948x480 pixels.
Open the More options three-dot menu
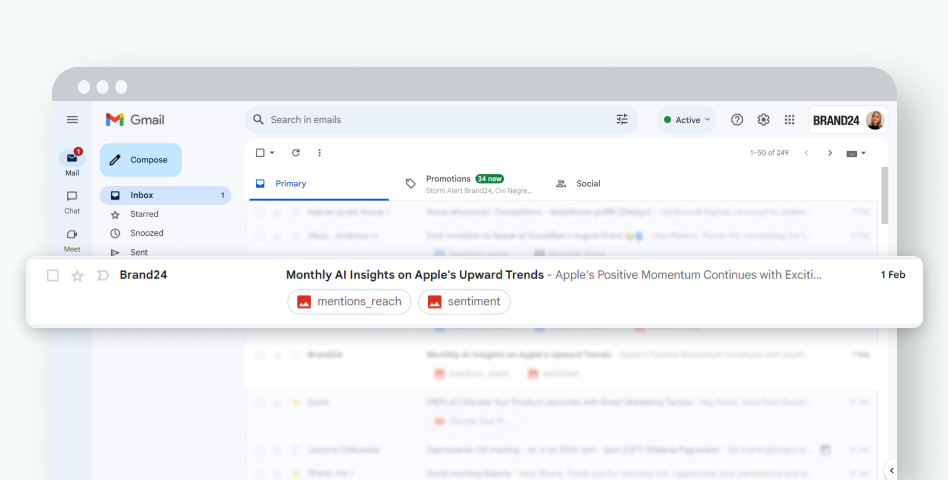pos(319,153)
